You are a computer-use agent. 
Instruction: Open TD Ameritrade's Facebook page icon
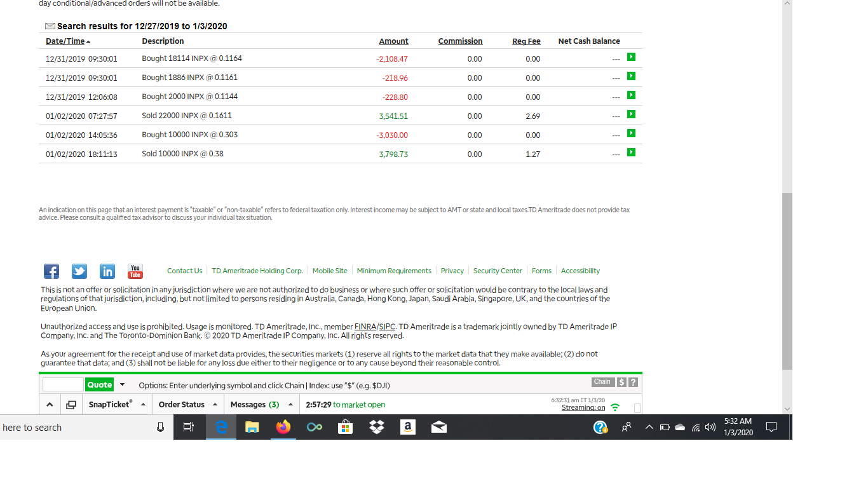point(51,271)
